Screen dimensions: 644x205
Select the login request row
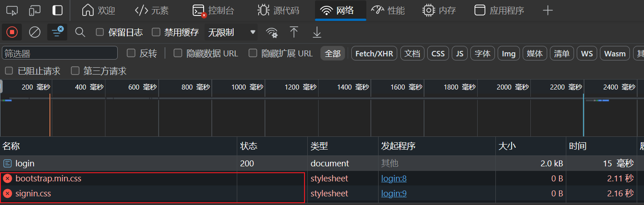coord(322,163)
